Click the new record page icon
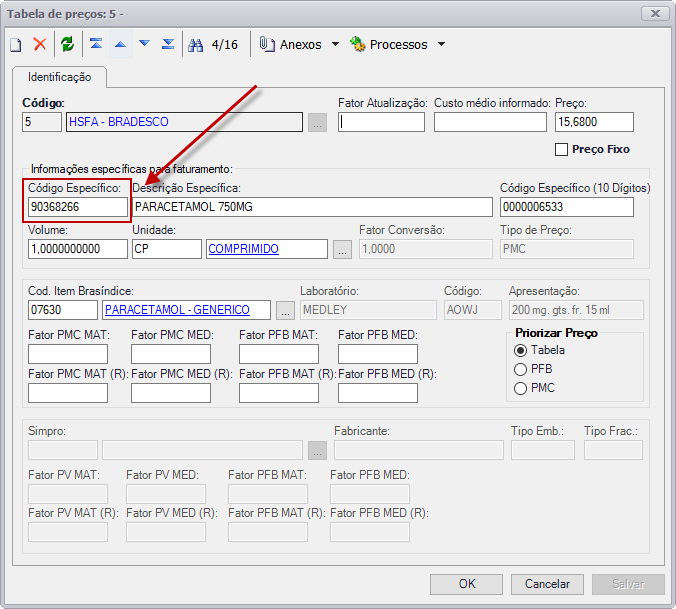The height and width of the screenshot is (609, 676). tap(16, 44)
